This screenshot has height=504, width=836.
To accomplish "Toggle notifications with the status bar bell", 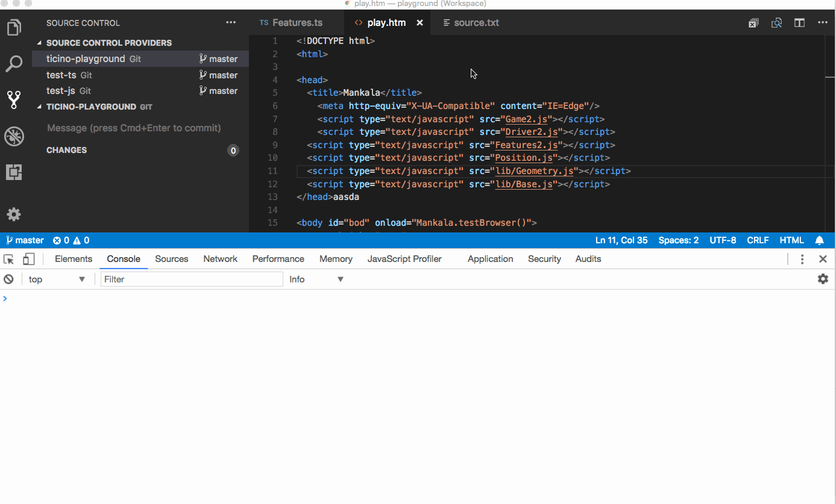I will click(819, 240).
